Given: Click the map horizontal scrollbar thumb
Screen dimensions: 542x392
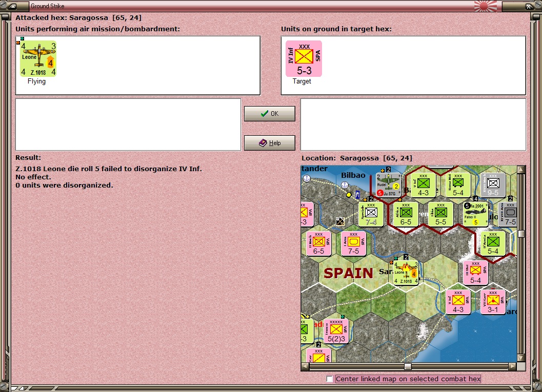Looking at the screenshot, I should (408, 366).
